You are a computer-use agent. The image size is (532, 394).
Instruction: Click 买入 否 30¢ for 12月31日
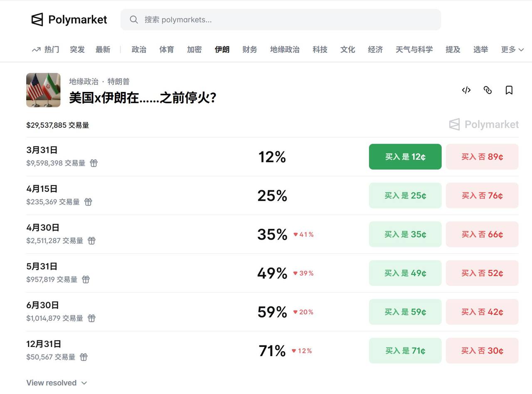(482, 350)
